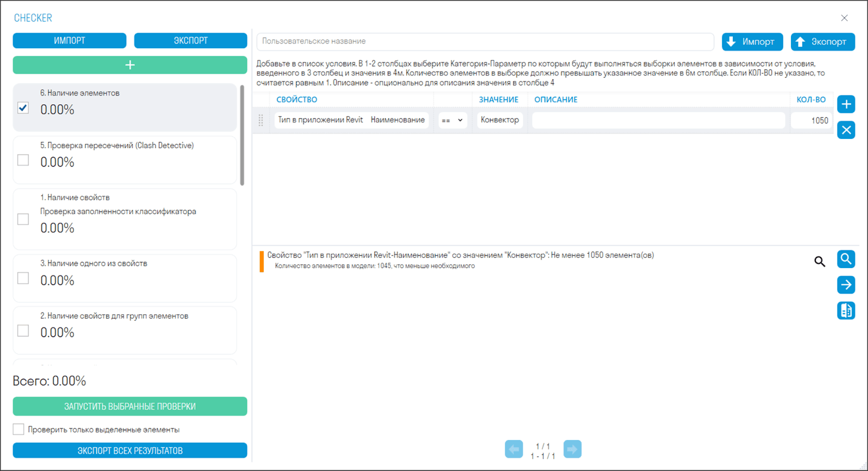Select result 'Не менее 1050 элемента(ов)' row
Viewport: 868px width, 471px height.
coord(461,255)
